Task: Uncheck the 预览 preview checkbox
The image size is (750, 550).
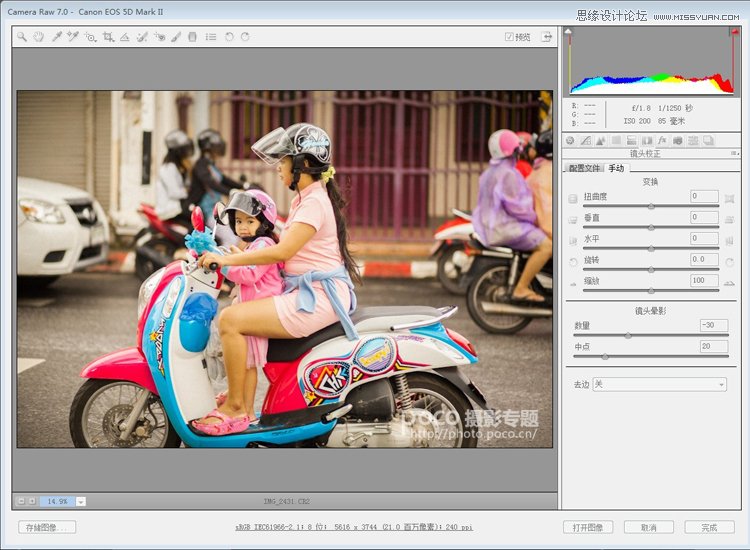Action: click(x=509, y=37)
